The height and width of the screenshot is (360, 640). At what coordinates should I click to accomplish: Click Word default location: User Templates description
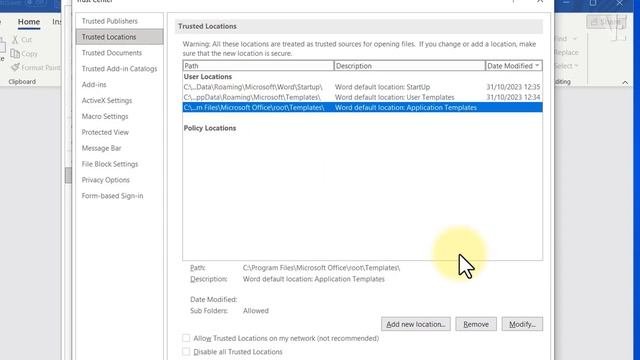coord(394,97)
